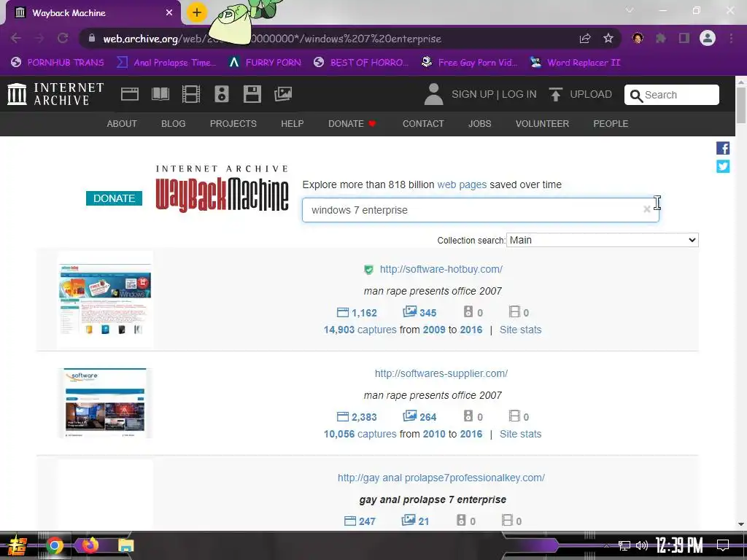Click the 1,162 web captures count
The height and width of the screenshot is (560, 747).
[357, 313]
